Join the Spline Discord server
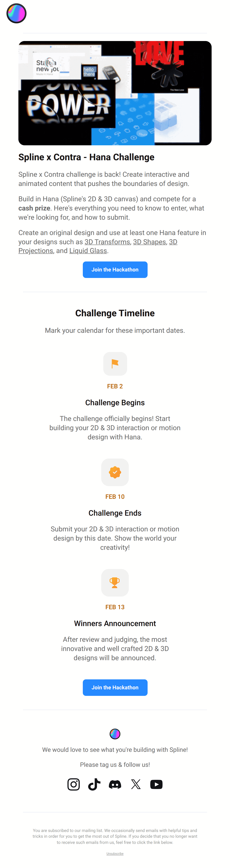 click(115, 784)
